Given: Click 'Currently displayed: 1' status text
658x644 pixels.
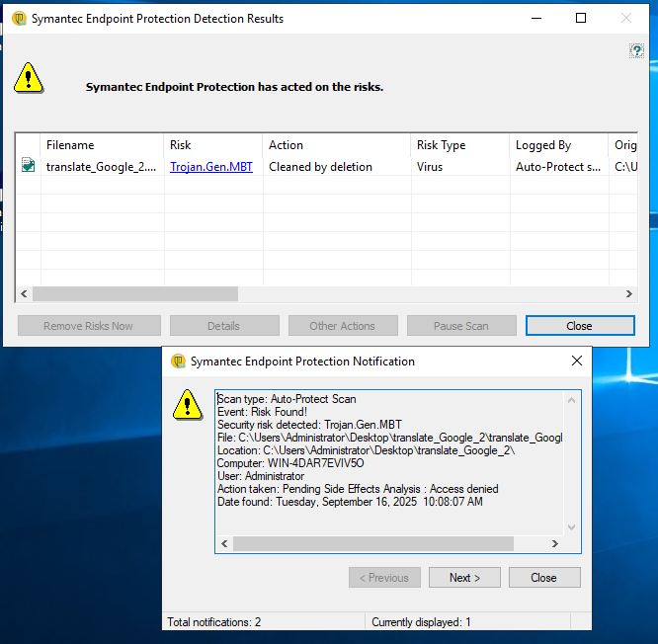Looking at the screenshot, I should (421, 622).
